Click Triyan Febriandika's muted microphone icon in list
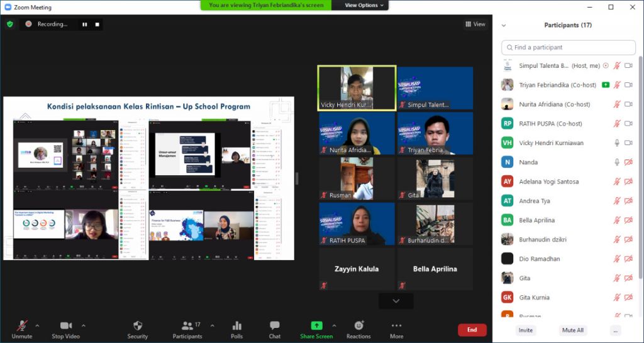The height and width of the screenshot is (343, 644). click(617, 85)
